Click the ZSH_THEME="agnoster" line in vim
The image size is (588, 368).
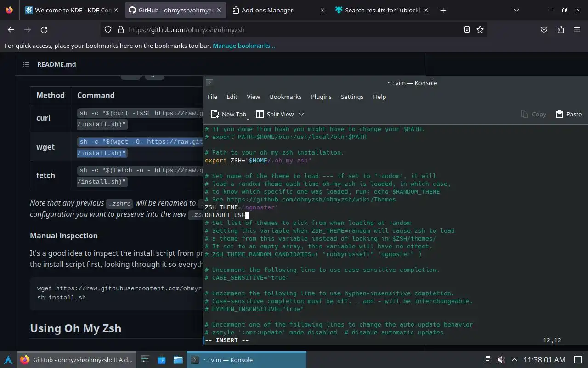pos(242,207)
